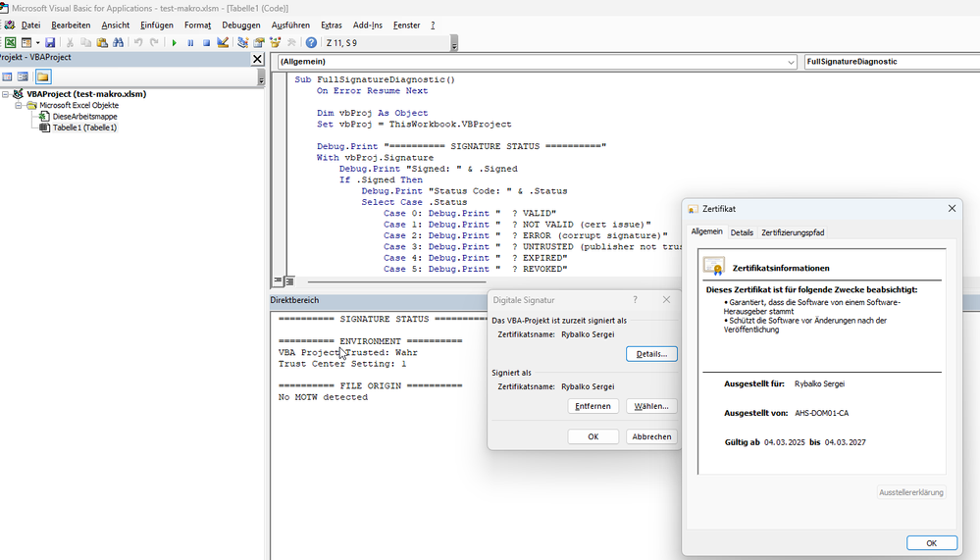The height and width of the screenshot is (560, 980).
Task: Switch to Excel via green Excel icon
Action: click(x=10, y=43)
